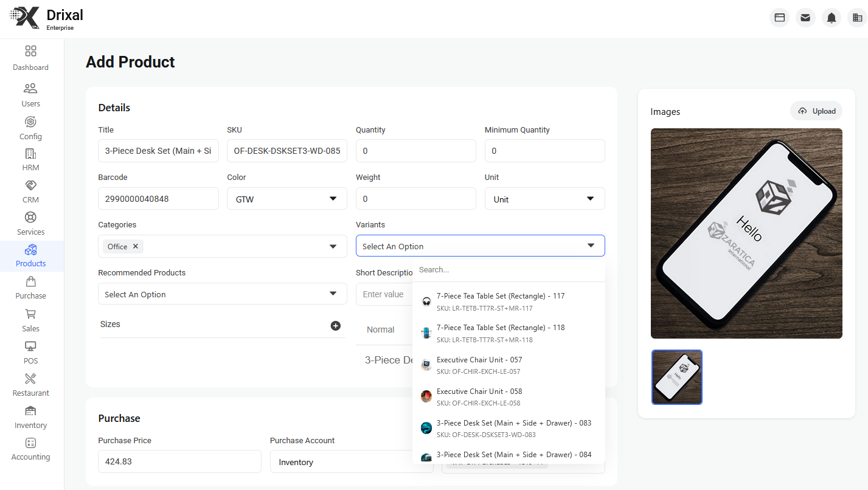Click the Purchase Price field

click(x=179, y=461)
